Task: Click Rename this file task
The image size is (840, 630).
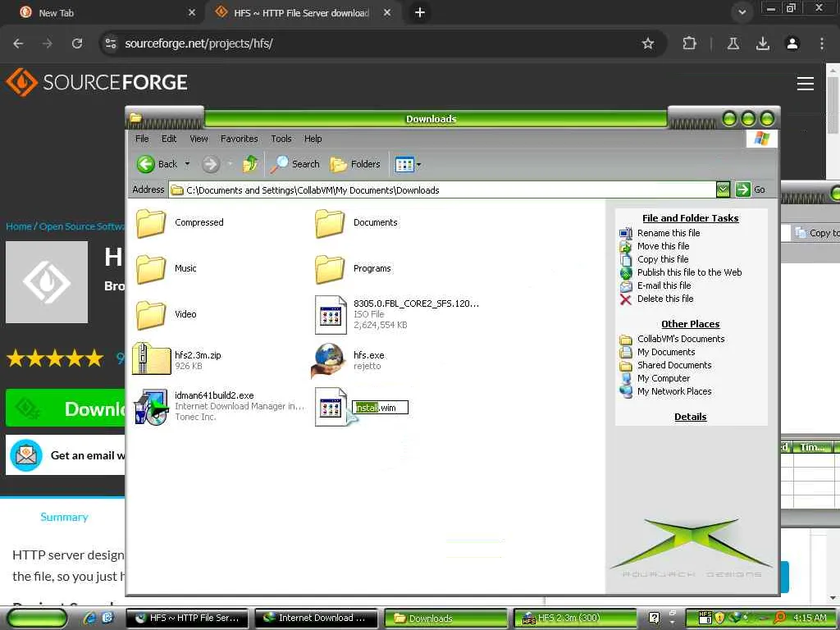Action: (x=668, y=233)
